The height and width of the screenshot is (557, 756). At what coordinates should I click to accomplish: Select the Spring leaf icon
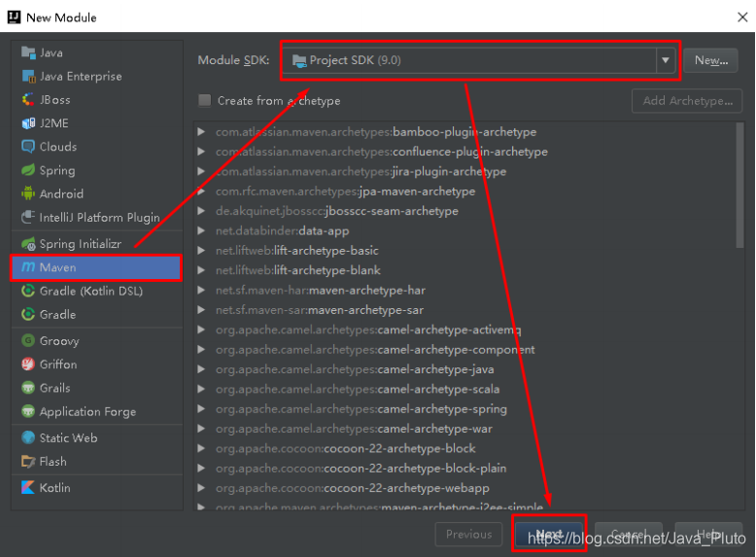pyautogui.click(x=28, y=170)
